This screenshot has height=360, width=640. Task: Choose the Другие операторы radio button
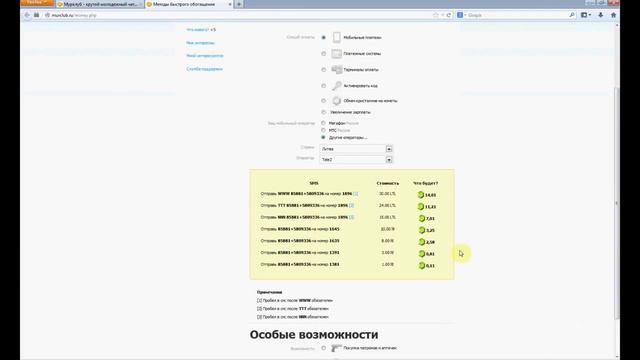(x=323, y=138)
